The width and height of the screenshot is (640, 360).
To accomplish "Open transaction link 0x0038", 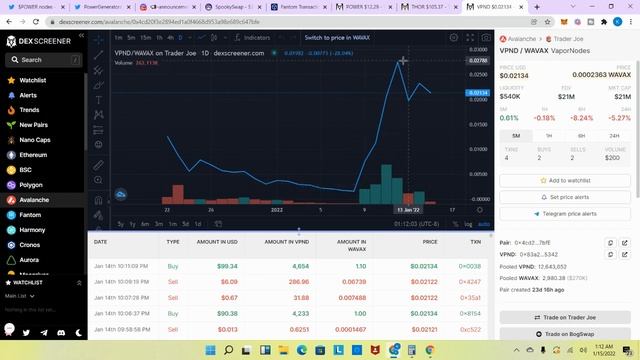I will click(x=469, y=266).
